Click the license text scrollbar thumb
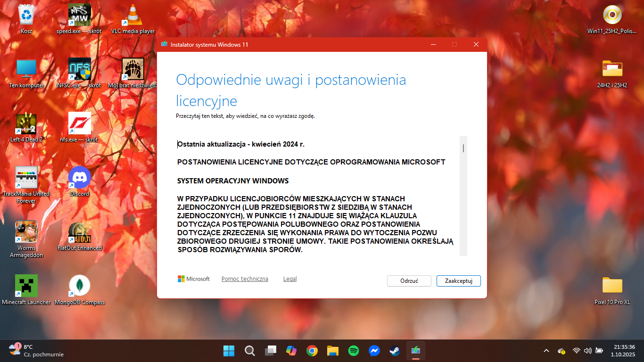The width and height of the screenshot is (644, 362). click(463, 148)
